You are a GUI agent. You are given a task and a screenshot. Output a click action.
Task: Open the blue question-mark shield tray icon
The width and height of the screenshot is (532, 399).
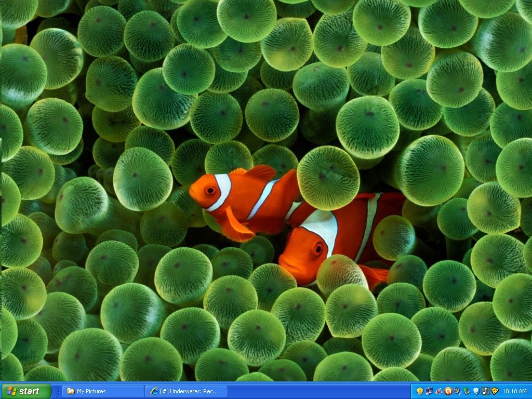click(476, 391)
